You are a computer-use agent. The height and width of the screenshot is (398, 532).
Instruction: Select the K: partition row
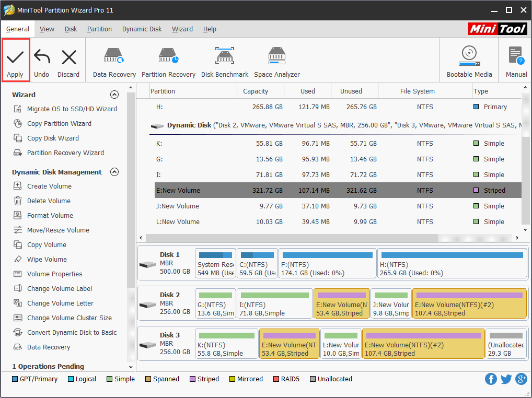coord(338,144)
